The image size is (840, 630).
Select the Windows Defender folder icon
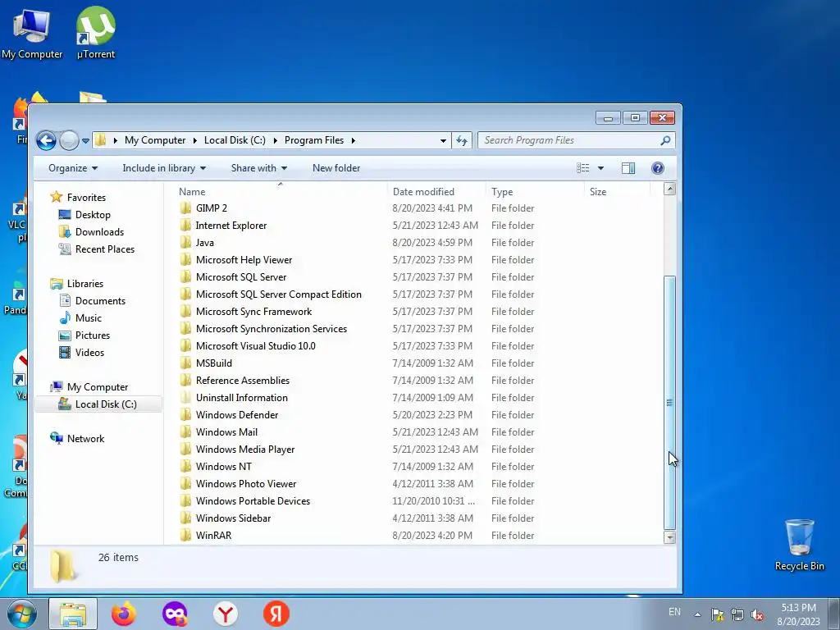point(185,414)
